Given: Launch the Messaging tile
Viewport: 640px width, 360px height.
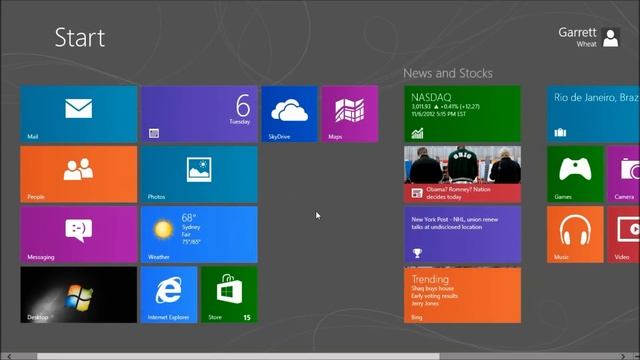Looking at the screenshot, I should pyautogui.click(x=78, y=234).
